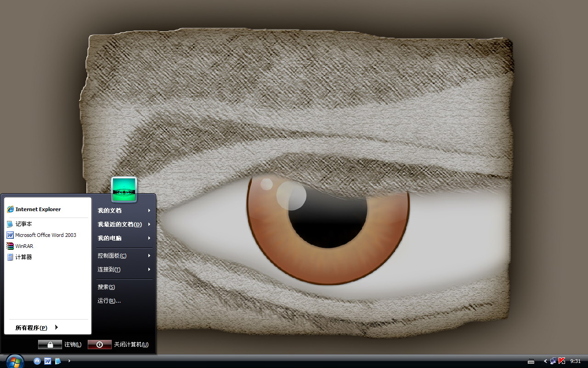Open 我的文档 (My Documents)
Screen dimensions: 588x368
pyautogui.click(x=124, y=210)
